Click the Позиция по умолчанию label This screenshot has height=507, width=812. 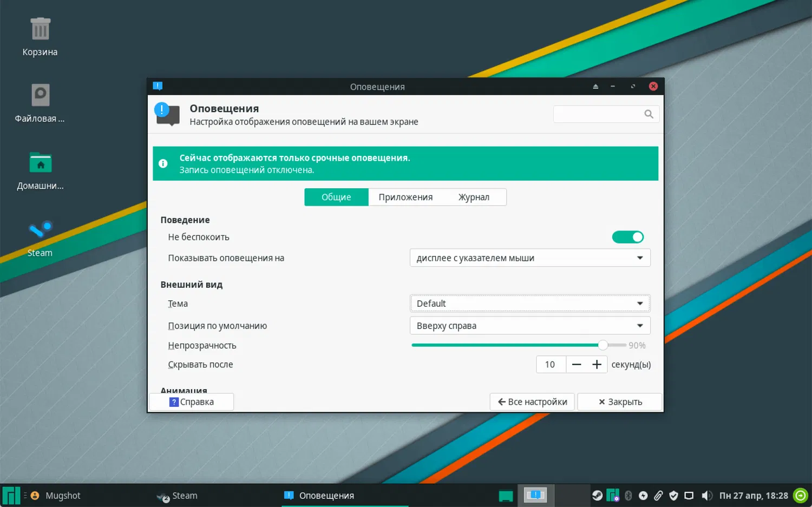pos(217,326)
